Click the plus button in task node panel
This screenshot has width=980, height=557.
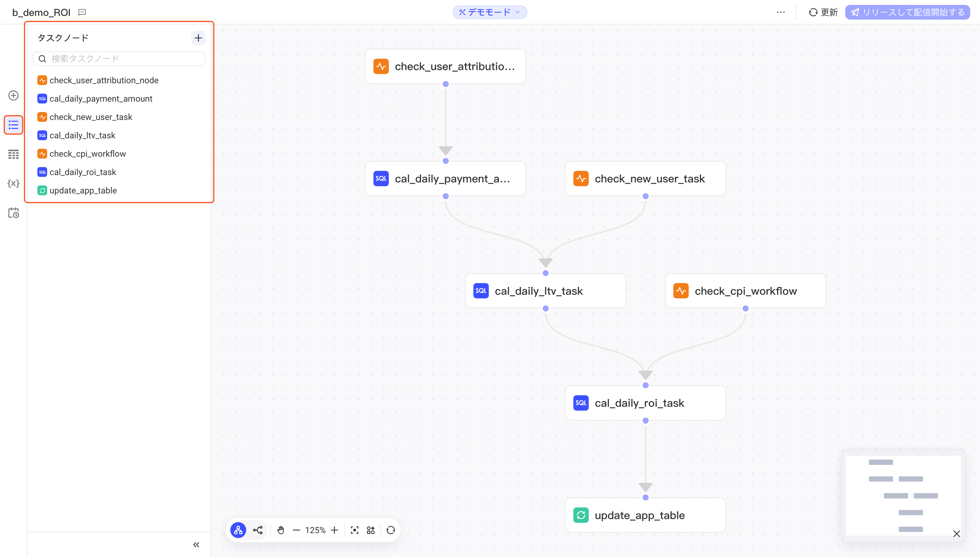pos(198,38)
